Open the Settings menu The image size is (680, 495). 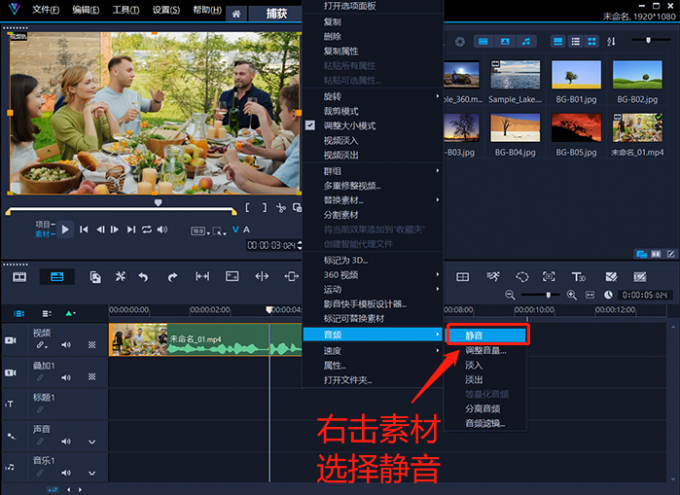[x=166, y=10]
